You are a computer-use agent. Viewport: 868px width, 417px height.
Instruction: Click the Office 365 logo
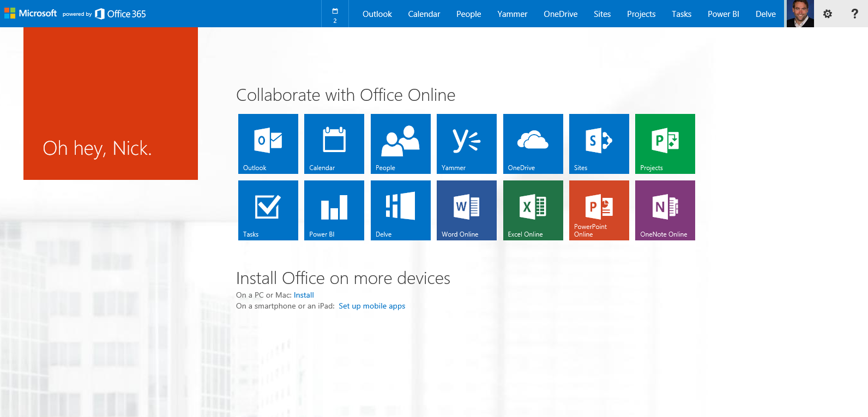120,14
